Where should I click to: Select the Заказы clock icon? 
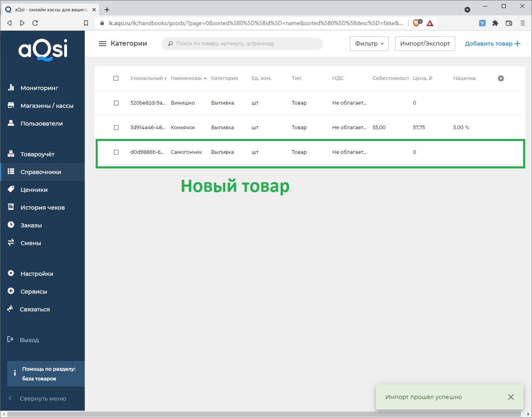[10, 225]
